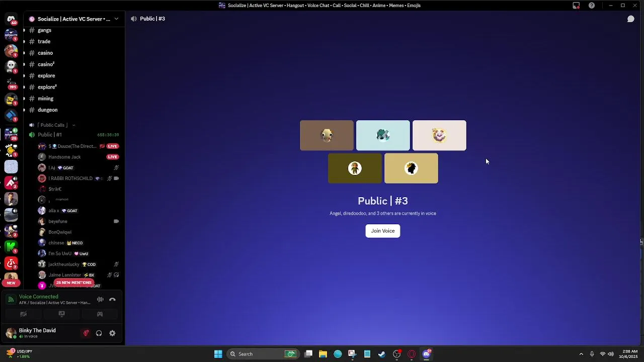
Task: Open the server with 191 mentions badge
Action: pos(11,83)
